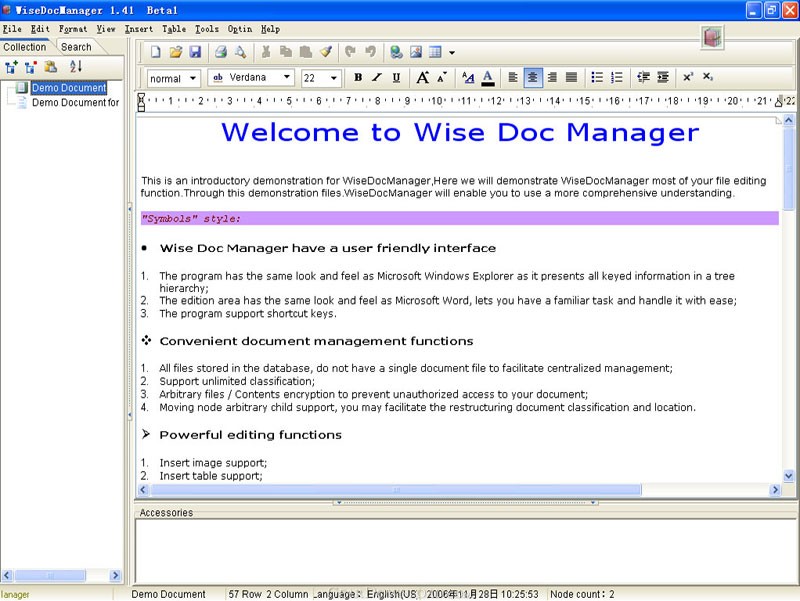This screenshot has width=800, height=601.
Task: Toggle the numbered list
Action: click(617, 77)
